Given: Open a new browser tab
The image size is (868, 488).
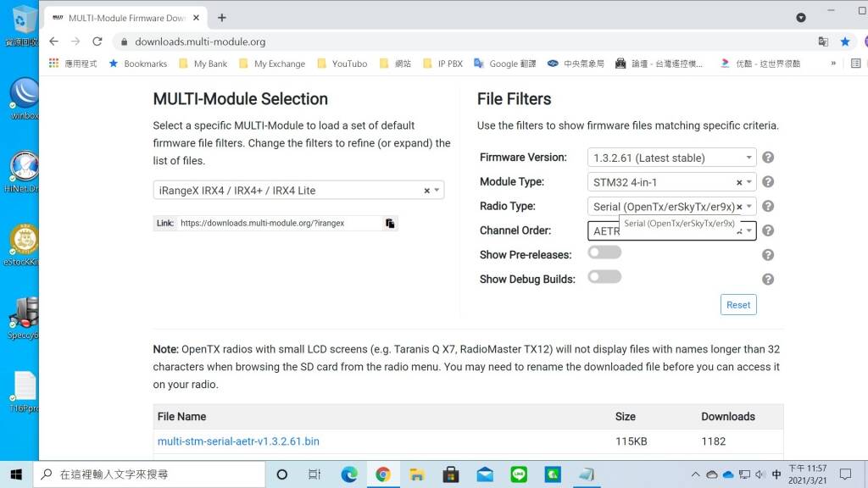Looking at the screenshot, I should 222,18.
